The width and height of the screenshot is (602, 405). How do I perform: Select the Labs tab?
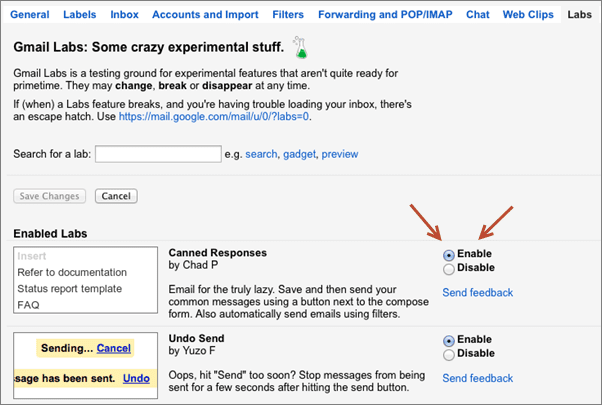coord(579,15)
